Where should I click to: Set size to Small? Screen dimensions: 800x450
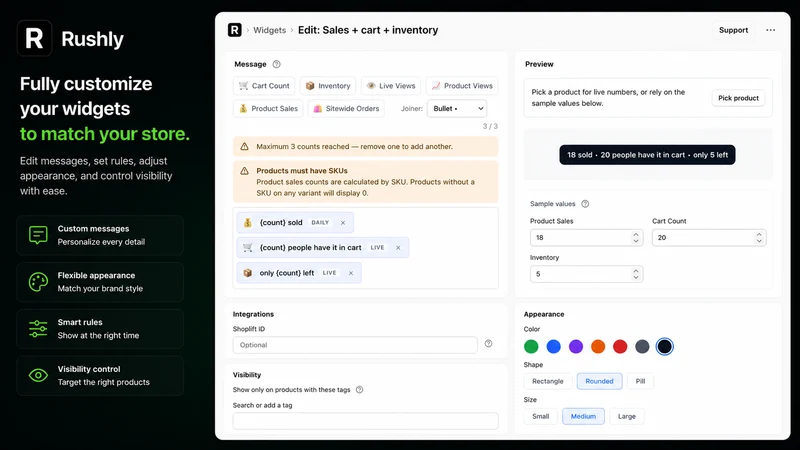(x=540, y=416)
